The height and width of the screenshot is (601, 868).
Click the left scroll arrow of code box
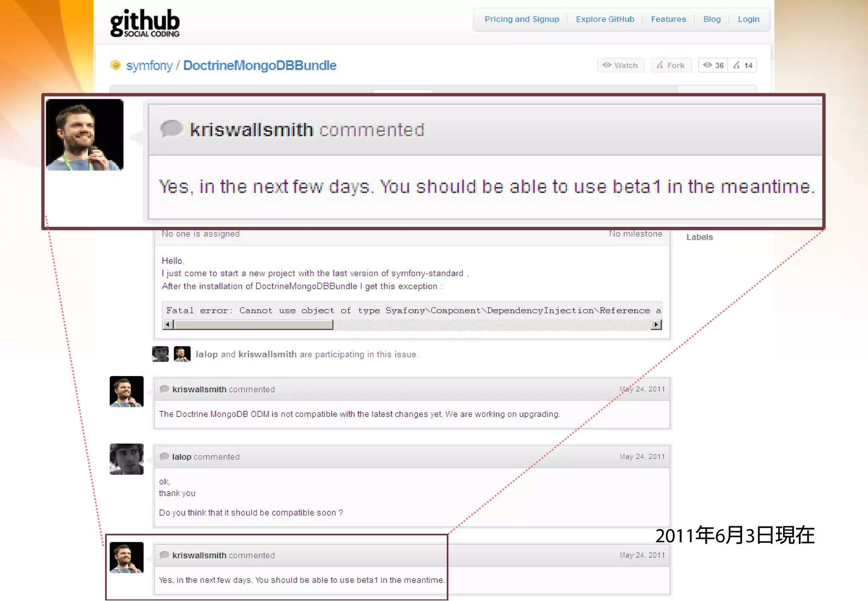click(168, 324)
